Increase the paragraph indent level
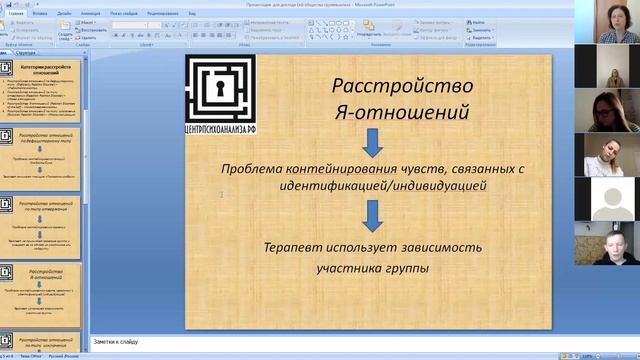This screenshot has height=360, width=640. 228,25
